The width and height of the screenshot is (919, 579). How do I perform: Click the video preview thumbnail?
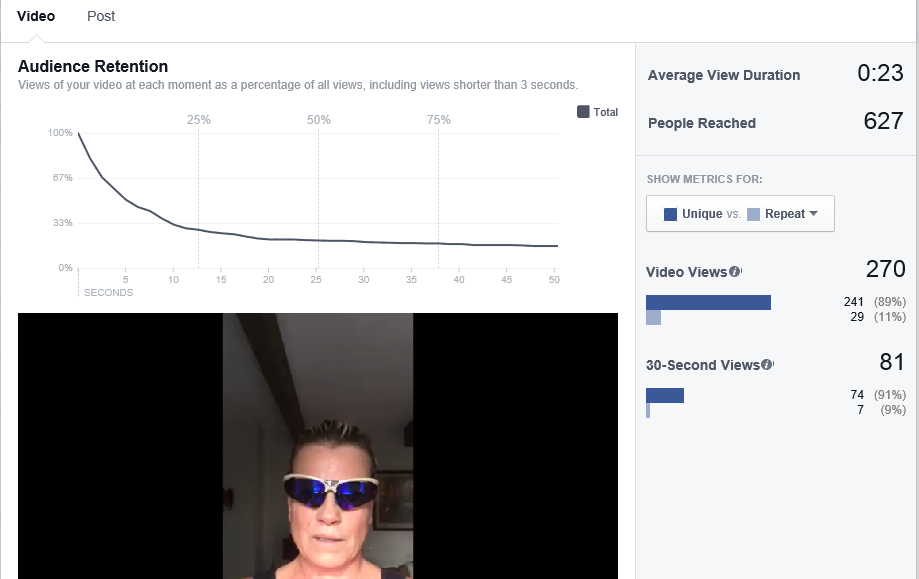click(x=318, y=446)
